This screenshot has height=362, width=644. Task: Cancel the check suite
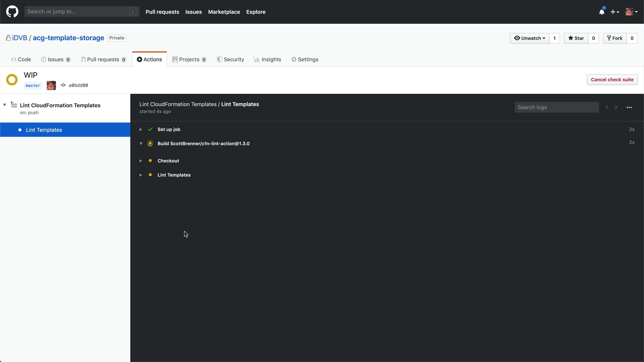point(612,80)
